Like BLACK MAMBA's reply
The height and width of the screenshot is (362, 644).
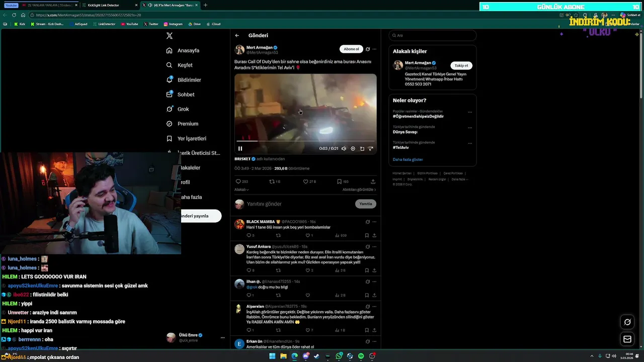tap(309, 235)
